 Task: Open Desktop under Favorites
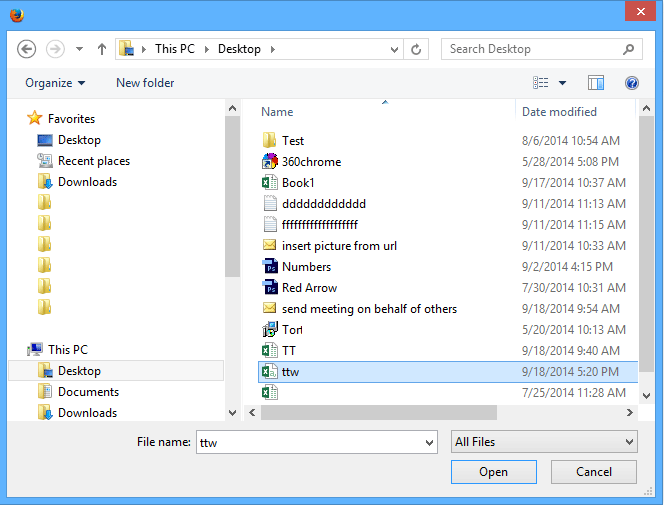coord(79,140)
